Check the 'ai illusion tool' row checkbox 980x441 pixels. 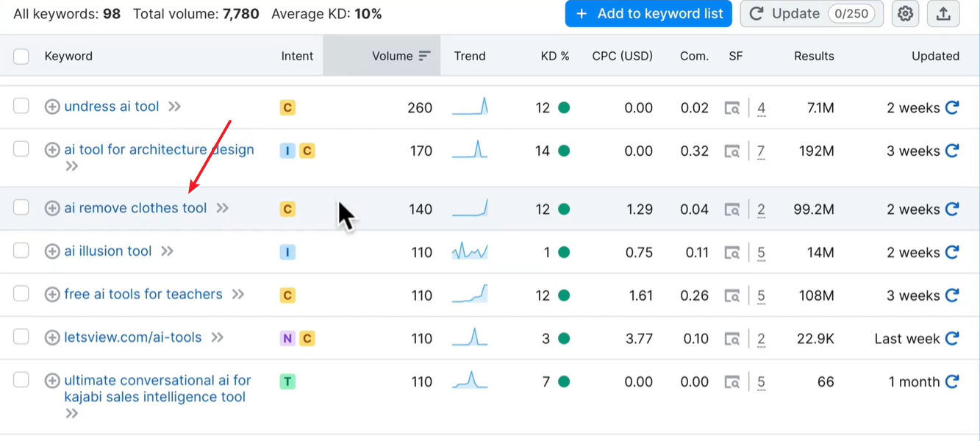coord(21,251)
